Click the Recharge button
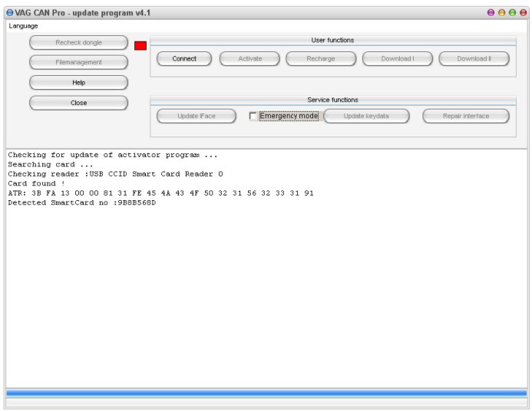 321,59
